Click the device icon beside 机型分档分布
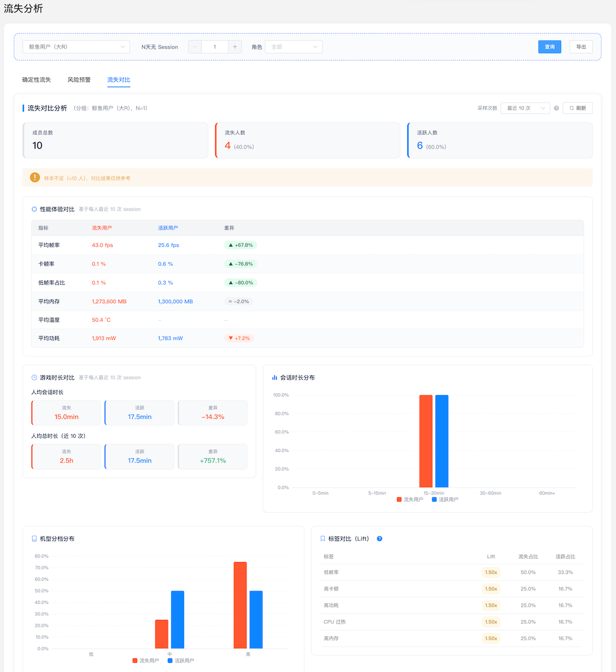 35,539
